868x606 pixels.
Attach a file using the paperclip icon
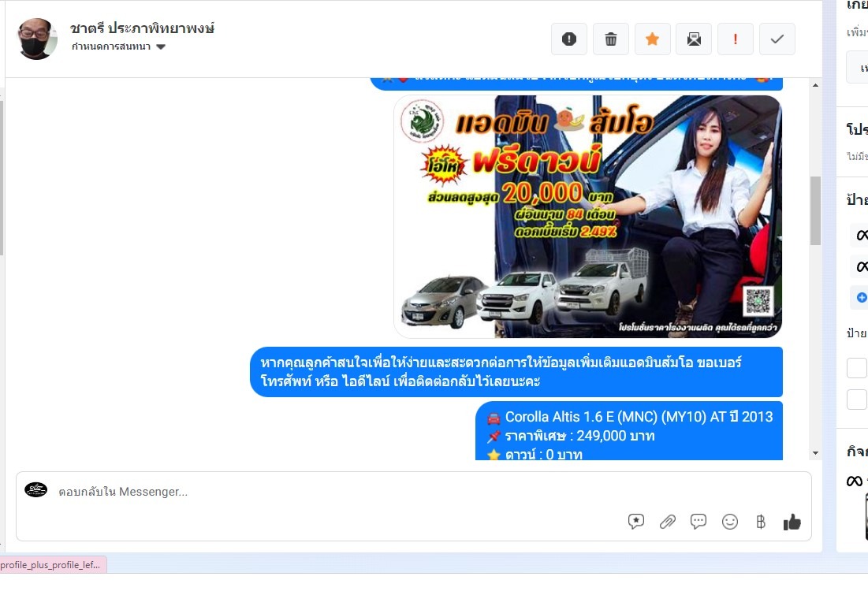click(x=668, y=522)
